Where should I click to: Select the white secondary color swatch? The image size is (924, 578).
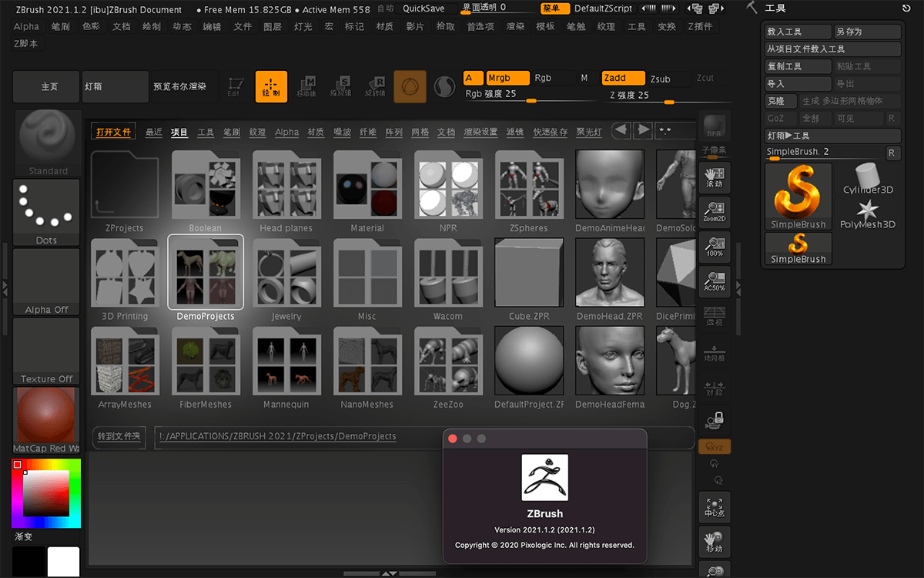63,562
